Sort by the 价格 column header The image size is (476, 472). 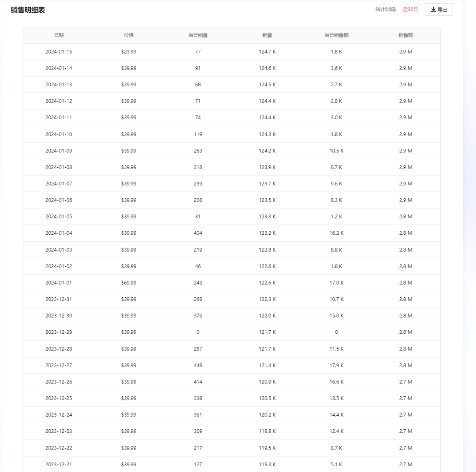(x=129, y=35)
